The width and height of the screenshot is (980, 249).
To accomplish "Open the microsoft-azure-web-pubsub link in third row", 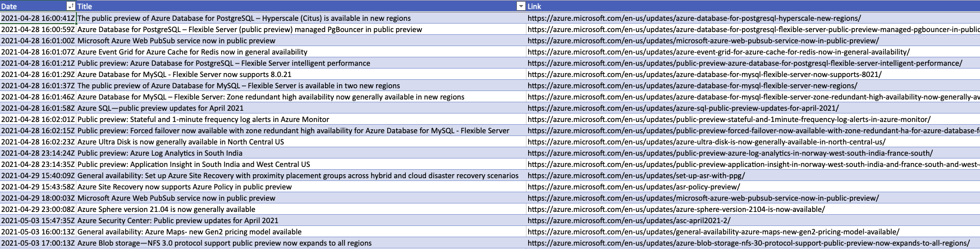I will (703, 40).
